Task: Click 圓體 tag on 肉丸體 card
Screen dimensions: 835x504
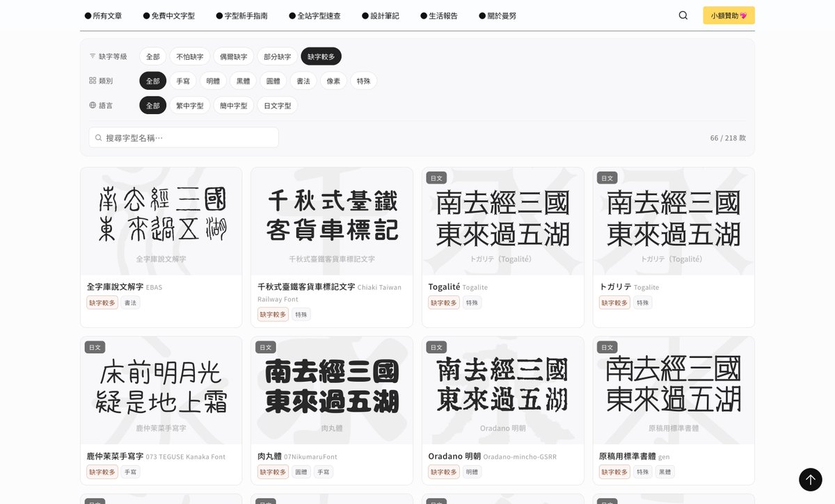Action: [x=301, y=472]
